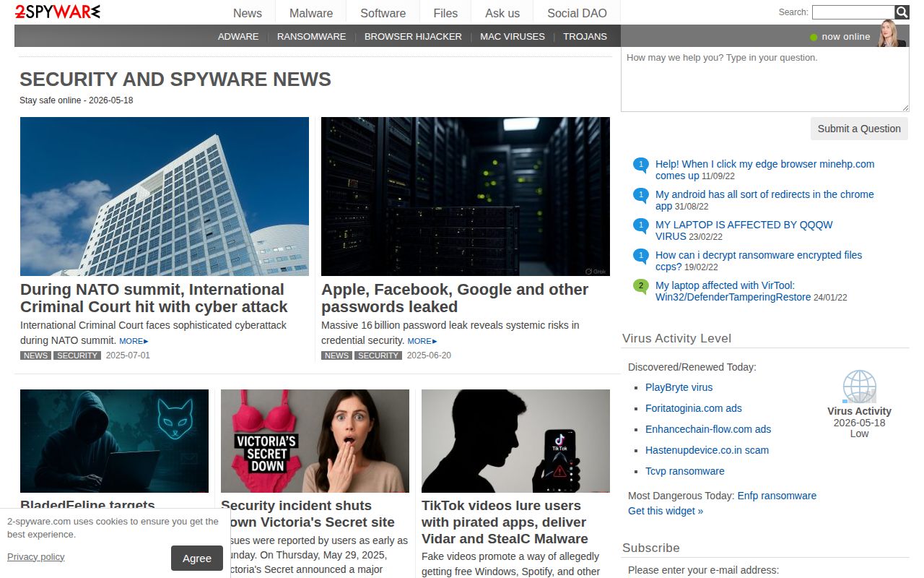Click the Agree cookie button
Viewport: 924px width, 578px height.
[x=197, y=558]
